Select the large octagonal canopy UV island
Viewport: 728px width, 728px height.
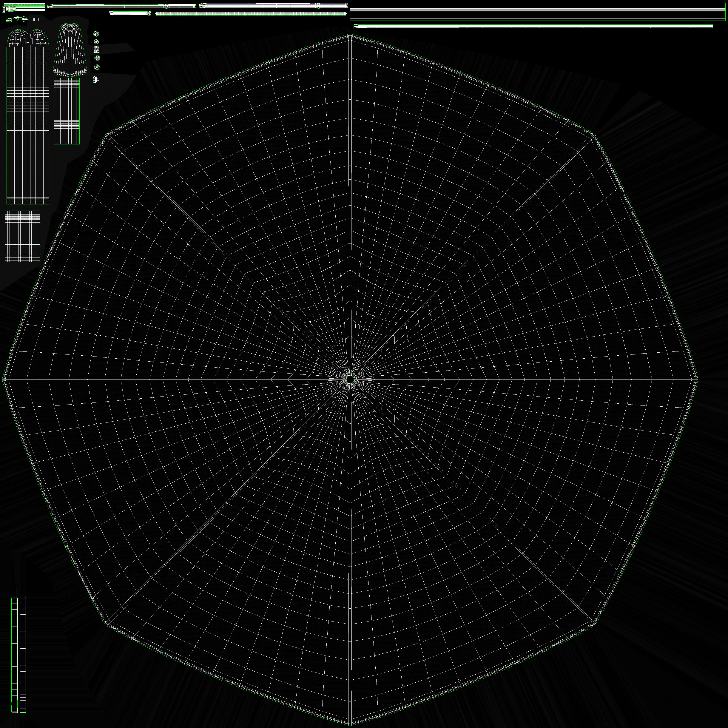350,379
